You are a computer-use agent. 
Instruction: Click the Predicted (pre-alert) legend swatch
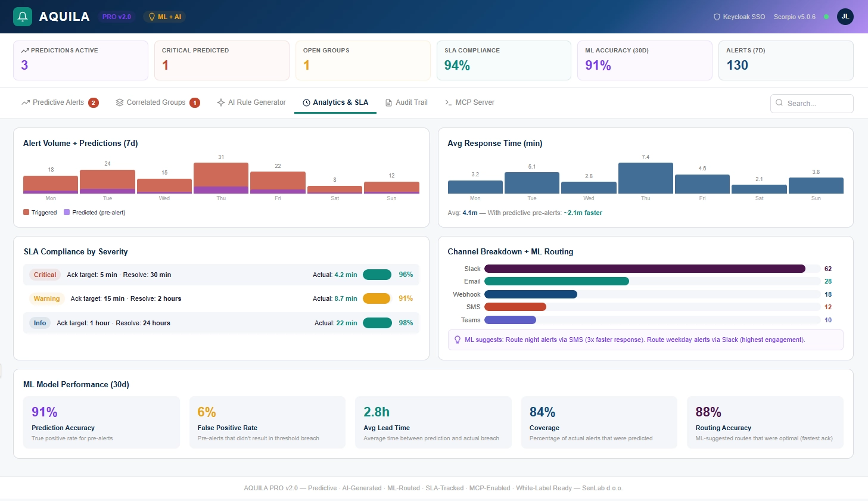pyautogui.click(x=67, y=212)
